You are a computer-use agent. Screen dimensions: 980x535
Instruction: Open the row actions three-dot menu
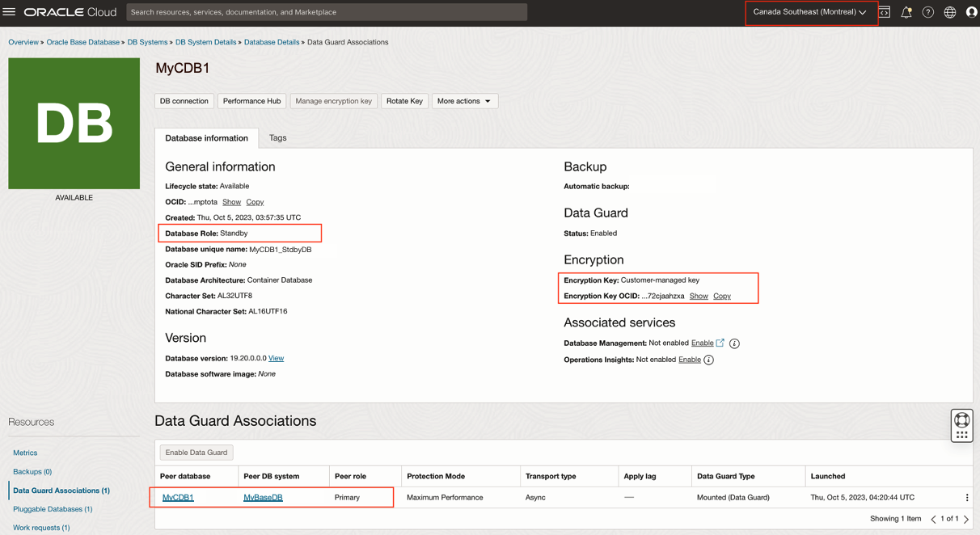(966, 498)
